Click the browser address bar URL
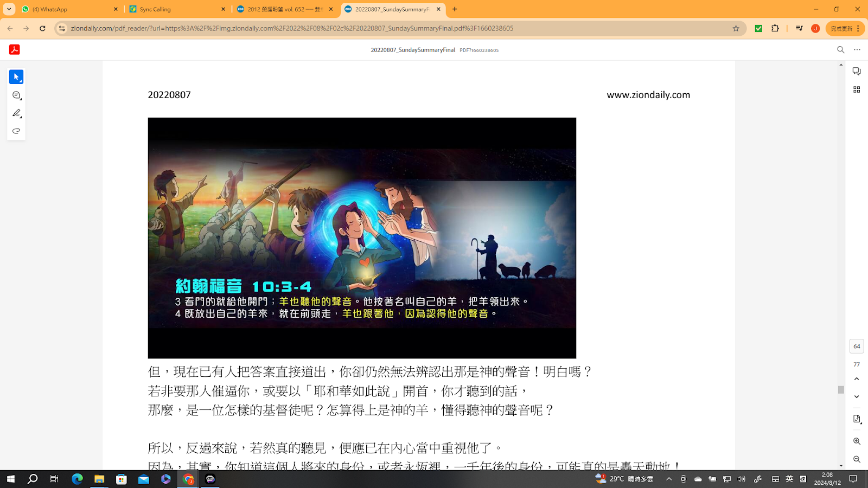868x488 pixels. point(292,28)
